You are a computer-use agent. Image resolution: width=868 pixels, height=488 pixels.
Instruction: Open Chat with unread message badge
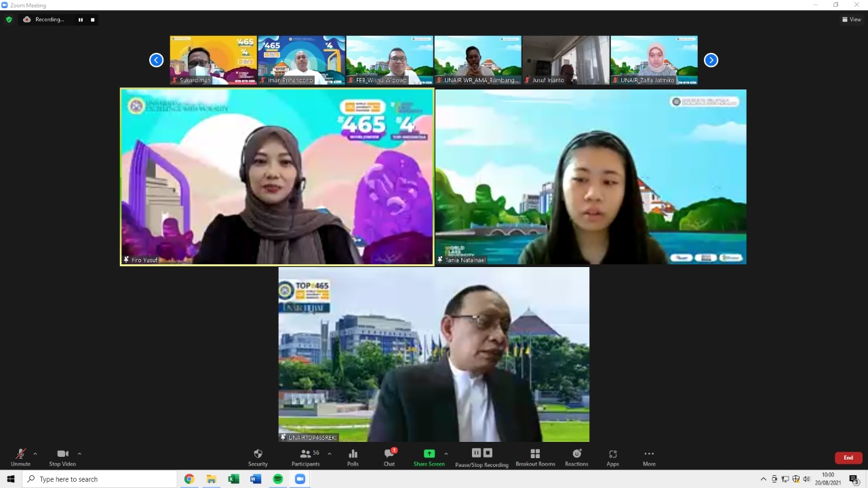tap(389, 454)
